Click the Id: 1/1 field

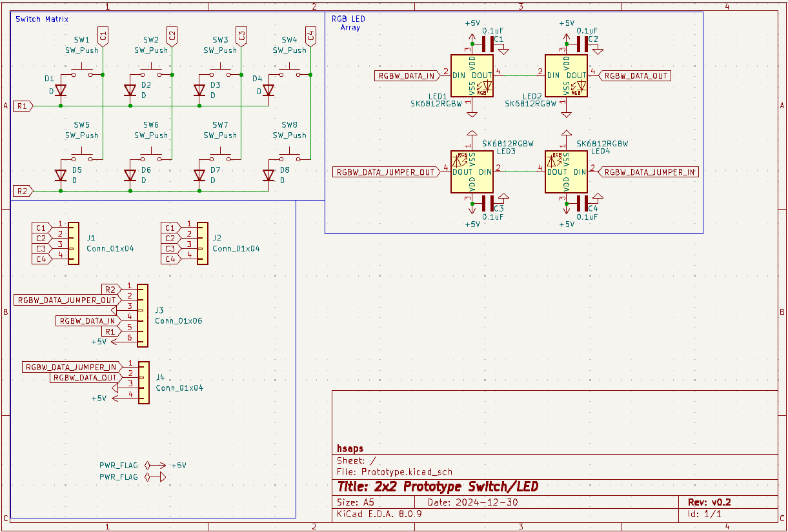[705, 514]
